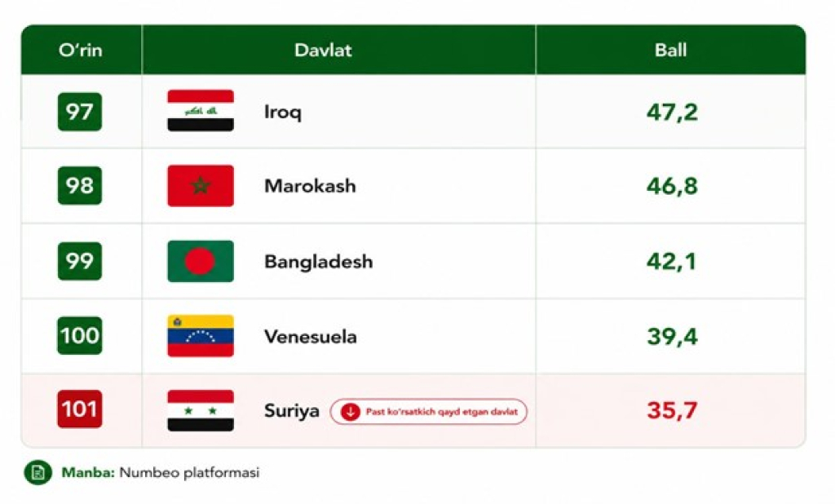Click the Davlat column header
This screenshot has width=835, height=504.
tap(323, 50)
